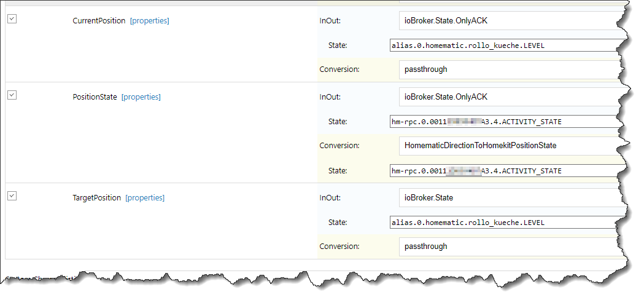
Task: Open properties link for CurrentPosition
Action: [x=150, y=20]
